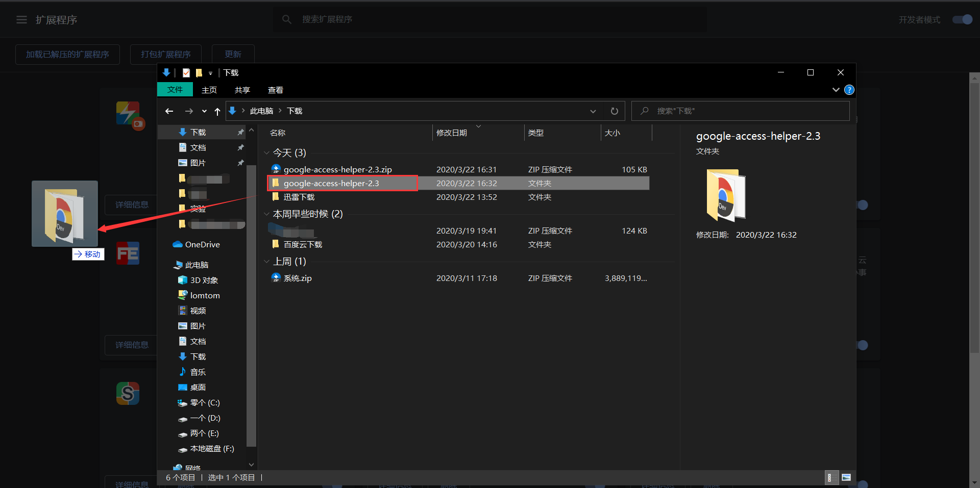The height and width of the screenshot is (488, 980).
Task: Open drive 两个 (E:)
Action: coord(204,433)
